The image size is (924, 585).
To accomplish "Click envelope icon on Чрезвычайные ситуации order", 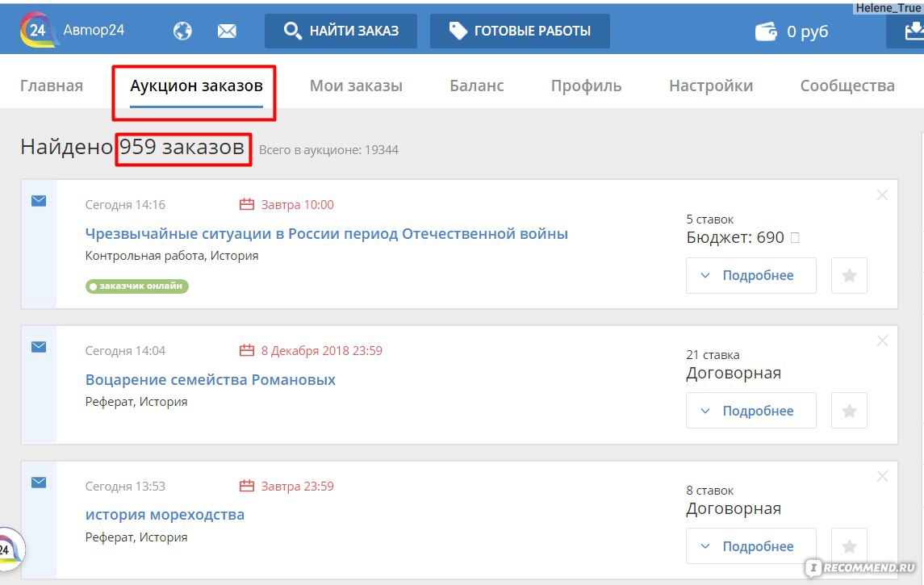I will click(39, 201).
